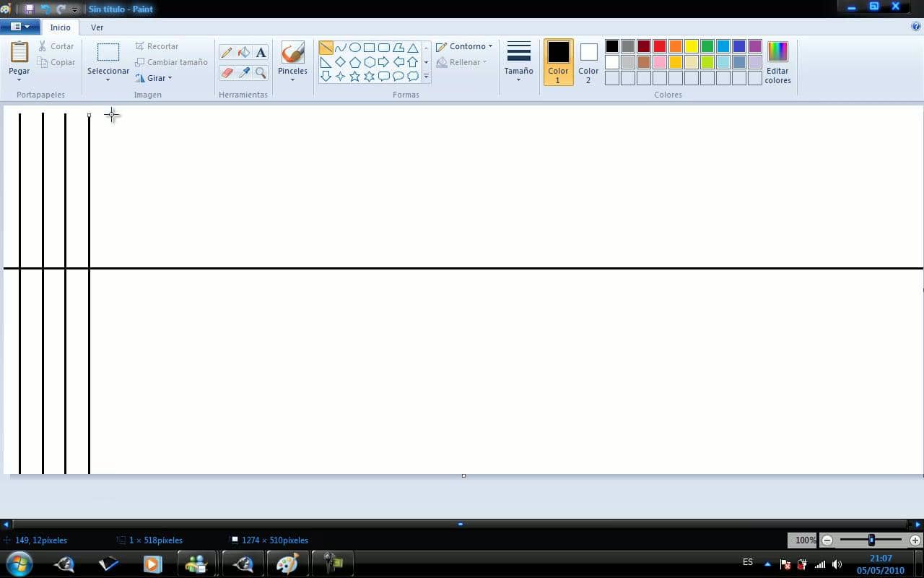Select the Right arrow shape
This screenshot has height=578, width=924.
click(383, 62)
